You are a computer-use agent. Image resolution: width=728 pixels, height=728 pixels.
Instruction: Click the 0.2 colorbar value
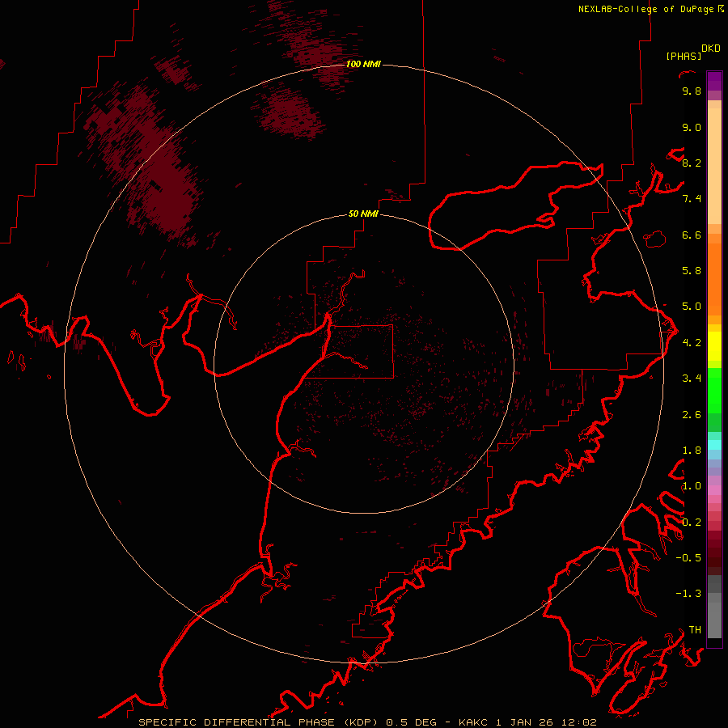pyautogui.click(x=692, y=523)
